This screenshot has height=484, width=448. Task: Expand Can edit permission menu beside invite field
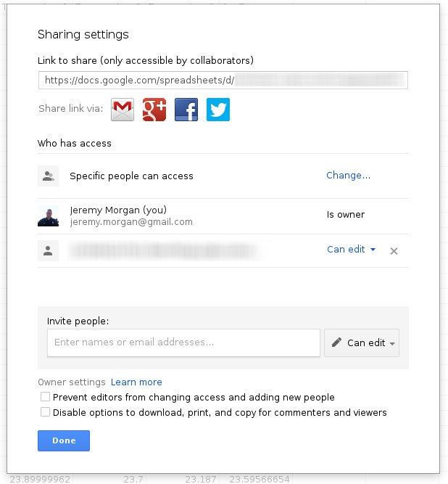tap(362, 343)
